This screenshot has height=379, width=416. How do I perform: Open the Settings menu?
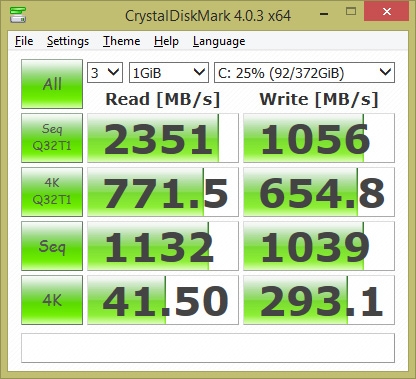tap(68, 41)
